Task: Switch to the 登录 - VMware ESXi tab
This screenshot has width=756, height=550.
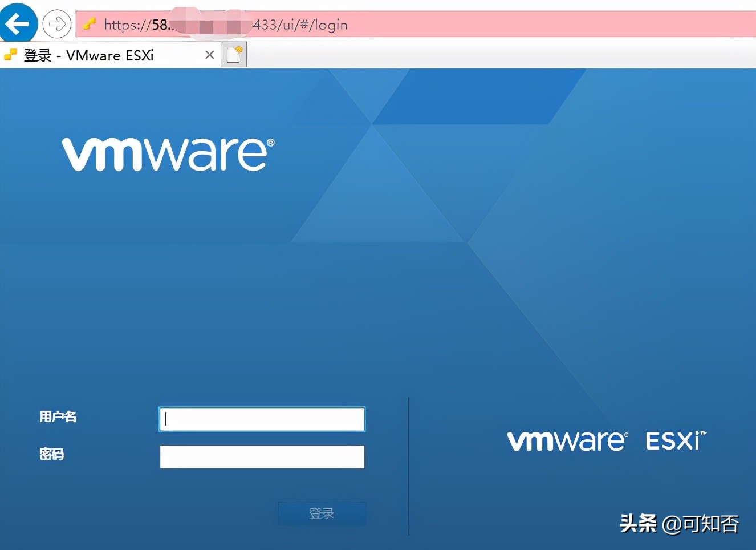Action: (x=111, y=55)
